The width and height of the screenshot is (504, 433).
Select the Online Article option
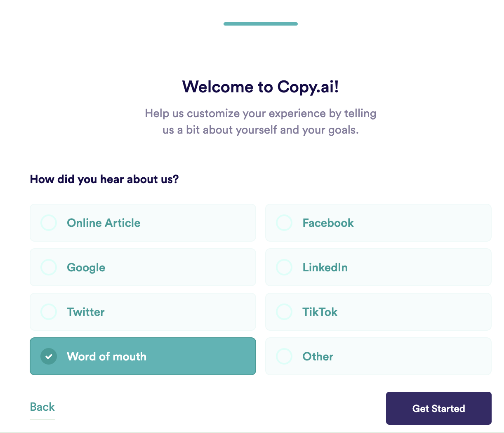pos(143,223)
